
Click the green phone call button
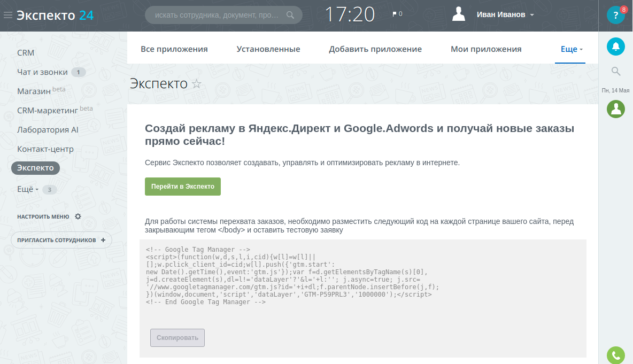(x=616, y=355)
